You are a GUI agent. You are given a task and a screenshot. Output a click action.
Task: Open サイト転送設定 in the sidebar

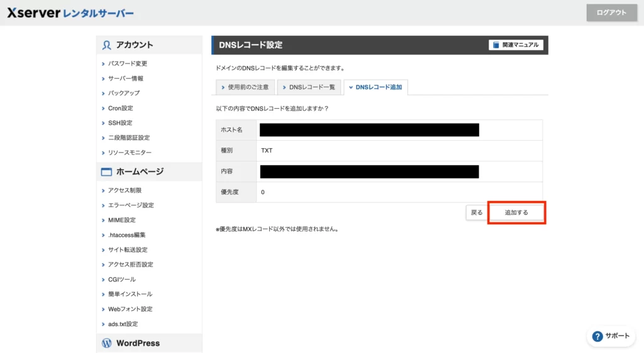127,250
